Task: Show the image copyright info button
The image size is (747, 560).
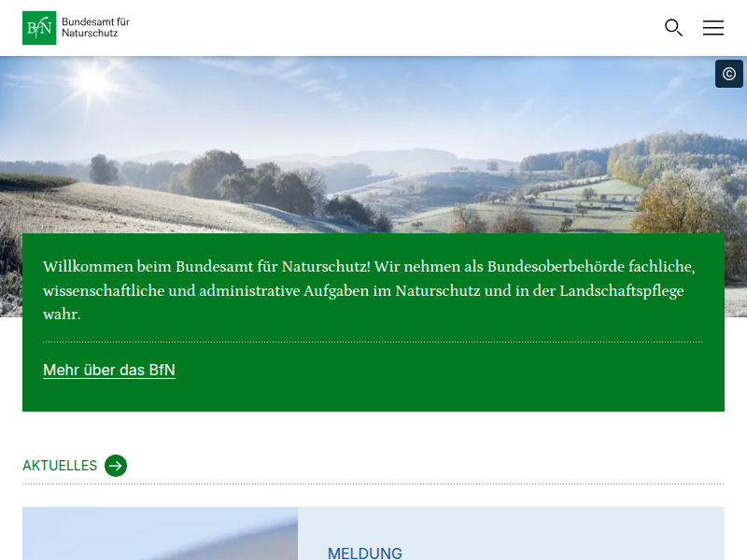Action: tap(729, 74)
